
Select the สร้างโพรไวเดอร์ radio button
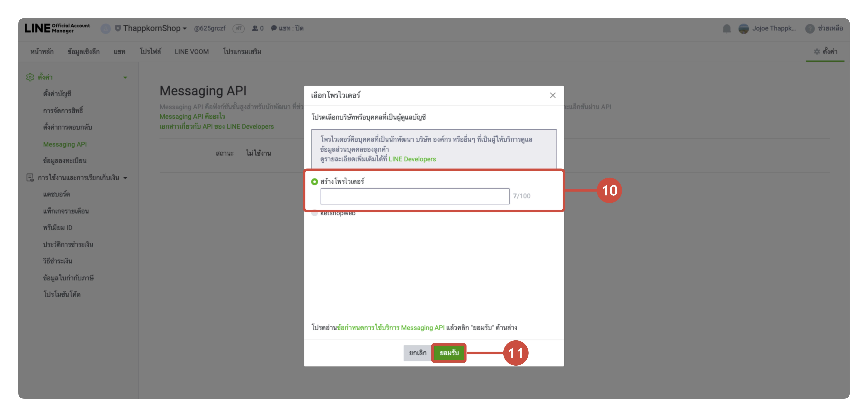tap(314, 182)
